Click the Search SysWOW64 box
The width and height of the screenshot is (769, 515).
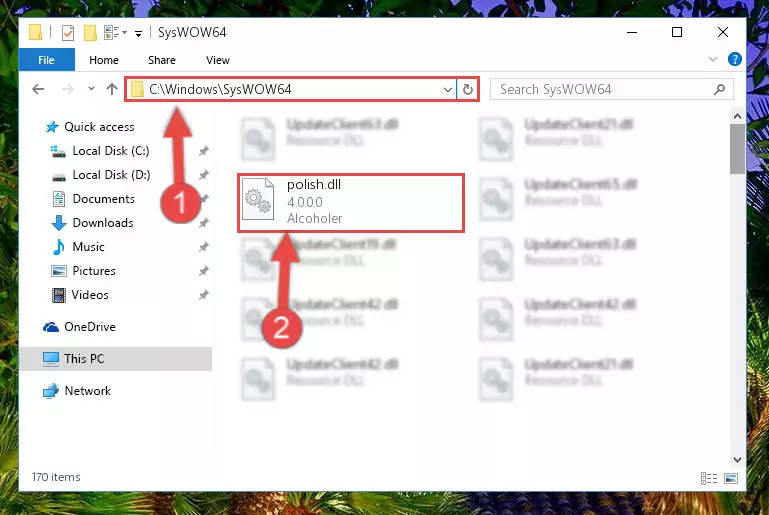click(612, 89)
